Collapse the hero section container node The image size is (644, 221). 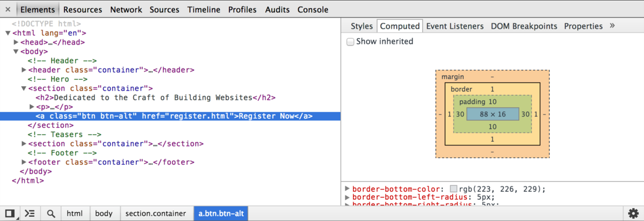[x=24, y=89]
